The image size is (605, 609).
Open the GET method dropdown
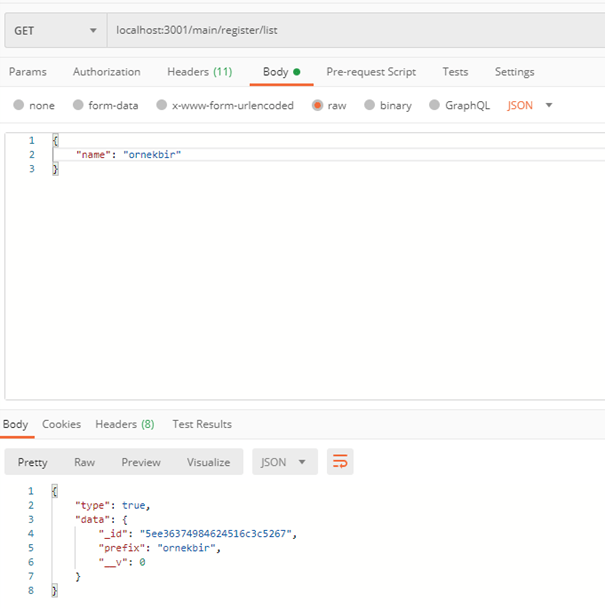pyautogui.click(x=55, y=30)
